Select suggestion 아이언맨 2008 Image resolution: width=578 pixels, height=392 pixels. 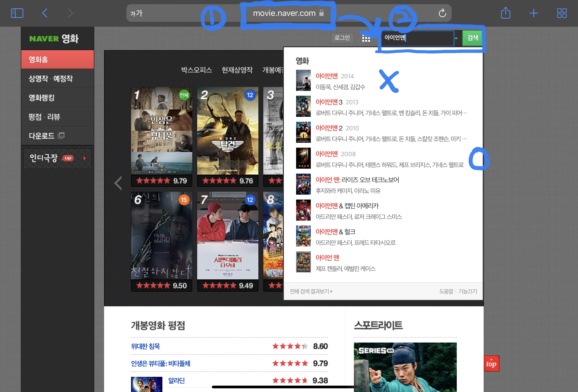click(383, 158)
